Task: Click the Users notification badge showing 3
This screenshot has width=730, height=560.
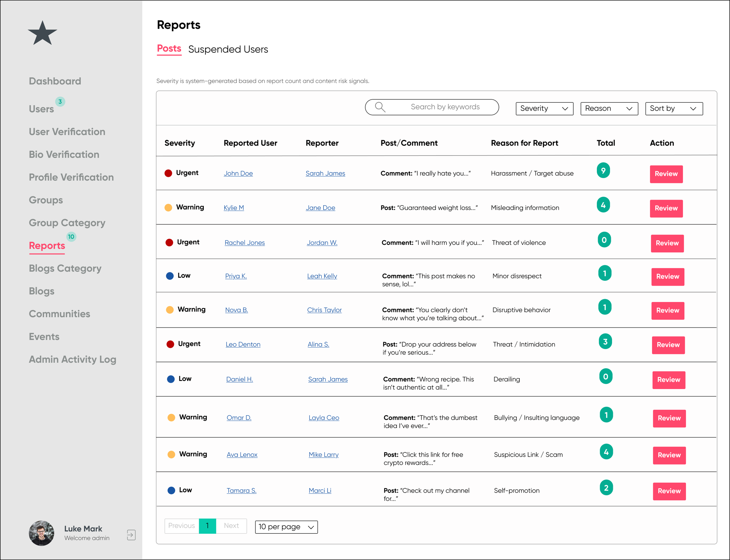Action: pos(60,102)
